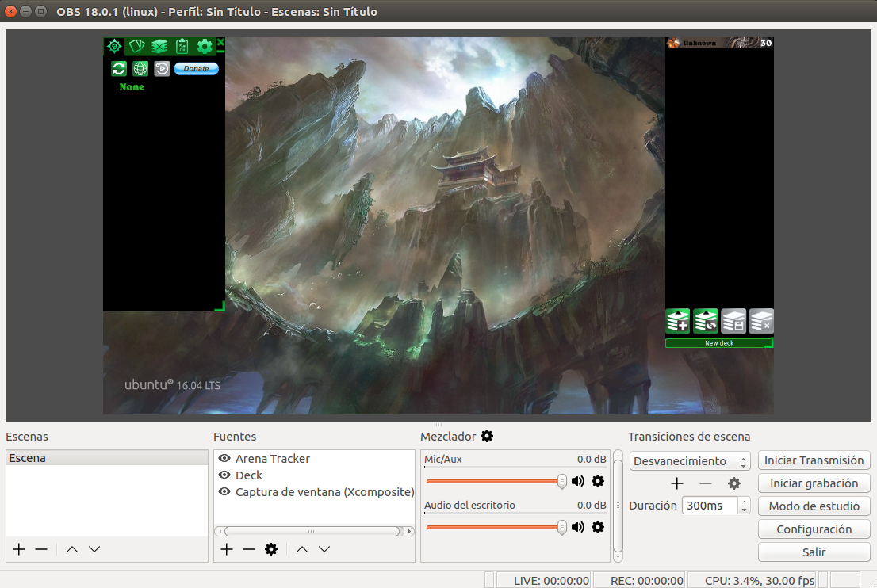Click the LIVE: 00:00:00 status text
877x588 pixels.
tap(551, 581)
